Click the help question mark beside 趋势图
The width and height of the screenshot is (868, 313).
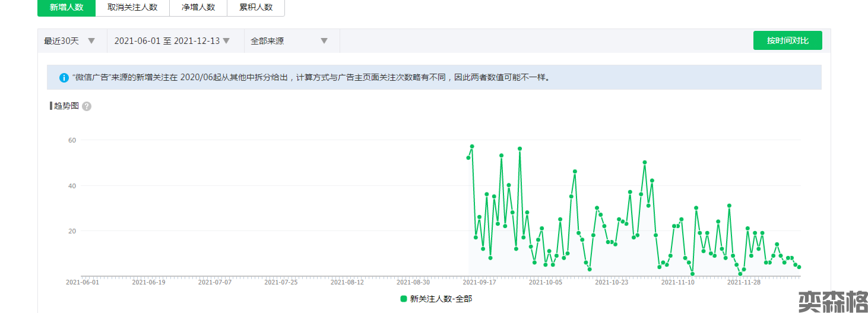point(87,106)
